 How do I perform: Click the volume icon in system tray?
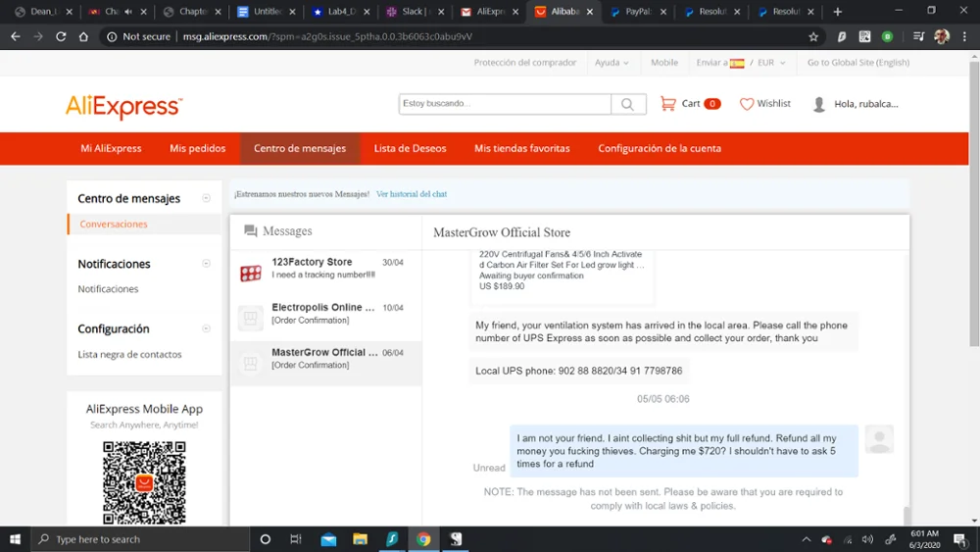click(867, 539)
